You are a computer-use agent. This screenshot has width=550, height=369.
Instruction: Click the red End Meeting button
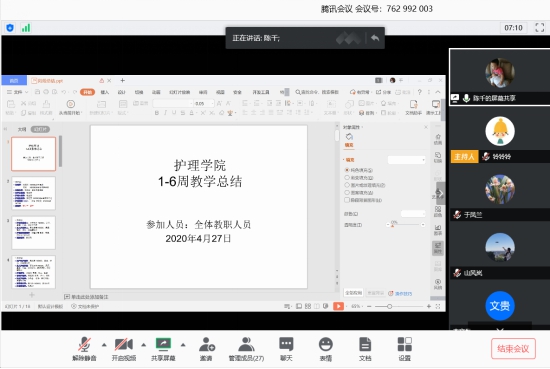[513, 349]
